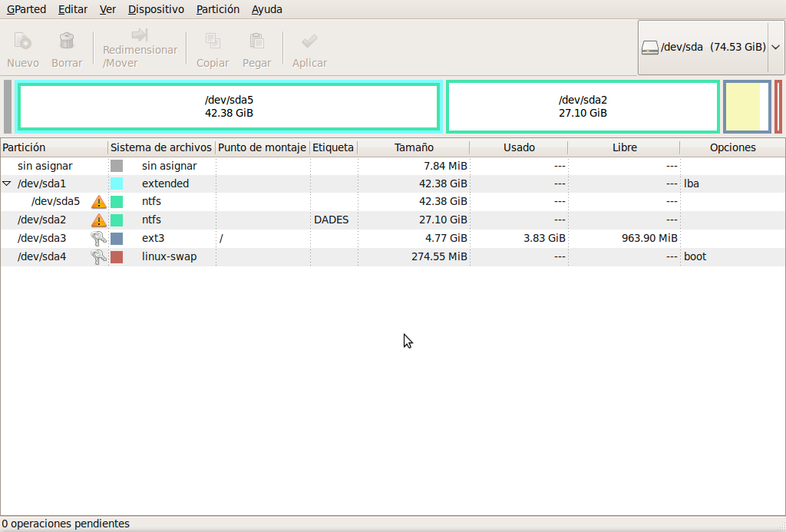
Task: Sort by the Tamaño column header
Action: [x=413, y=147]
